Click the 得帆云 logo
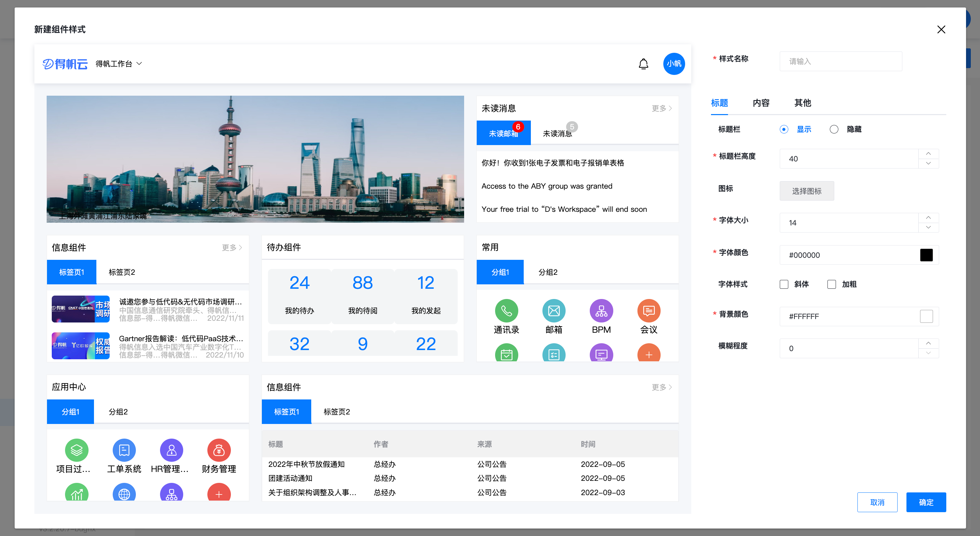This screenshot has height=536, width=980. 65,64
